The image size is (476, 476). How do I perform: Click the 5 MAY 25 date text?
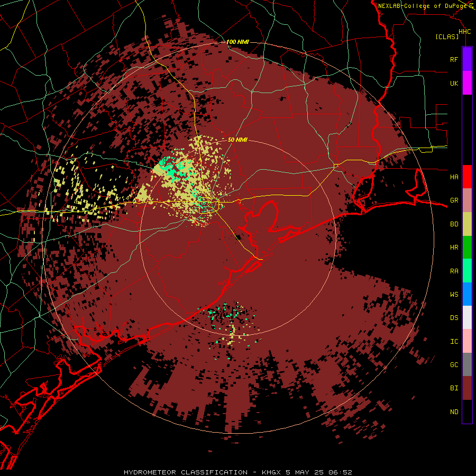(x=304, y=472)
